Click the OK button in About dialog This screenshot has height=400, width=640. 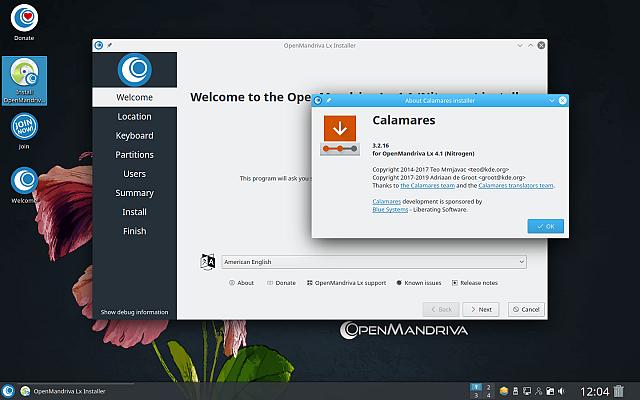tap(545, 226)
